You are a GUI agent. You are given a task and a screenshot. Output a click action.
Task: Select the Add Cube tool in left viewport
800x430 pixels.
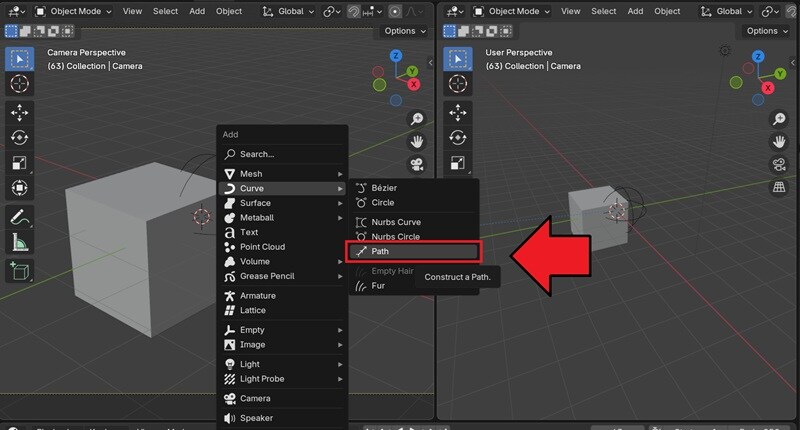coord(19,271)
